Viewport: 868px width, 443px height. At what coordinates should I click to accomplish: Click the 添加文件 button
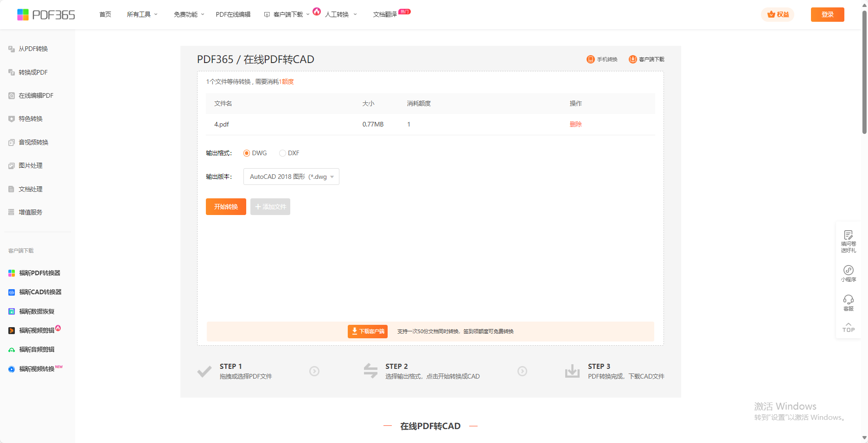click(270, 207)
